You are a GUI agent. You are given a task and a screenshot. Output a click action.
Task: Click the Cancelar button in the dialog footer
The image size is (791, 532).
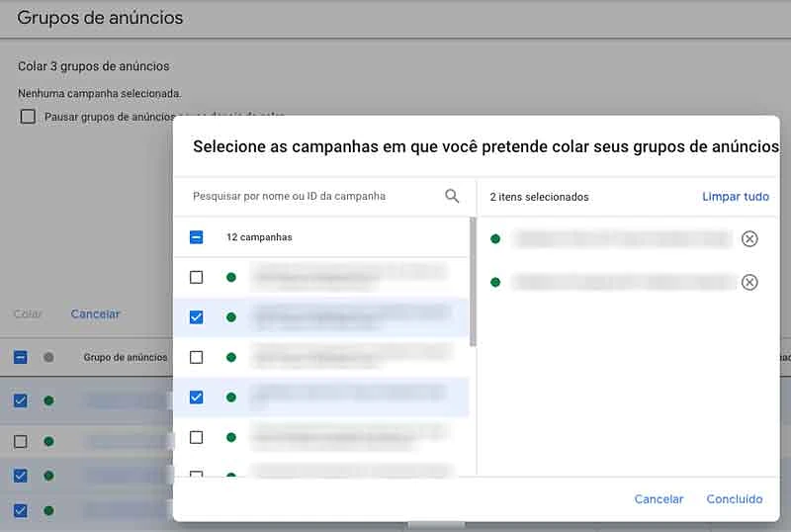(x=659, y=498)
